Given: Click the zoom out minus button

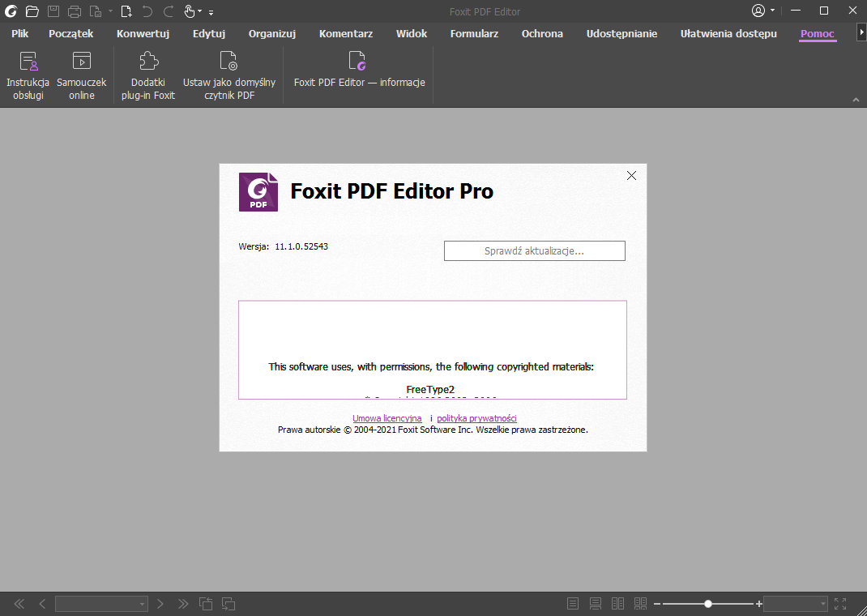Looking at the screenshot, I should coord(657,604).
